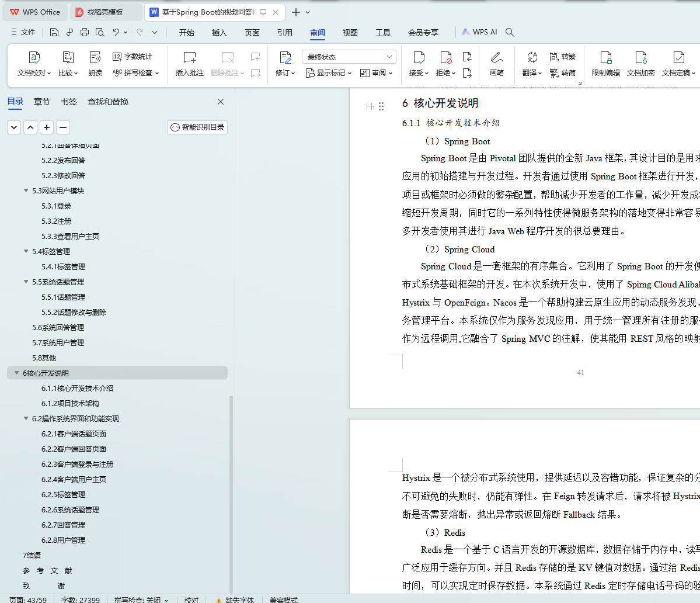Jump to 7结语 in outline

tap(32, 555)
